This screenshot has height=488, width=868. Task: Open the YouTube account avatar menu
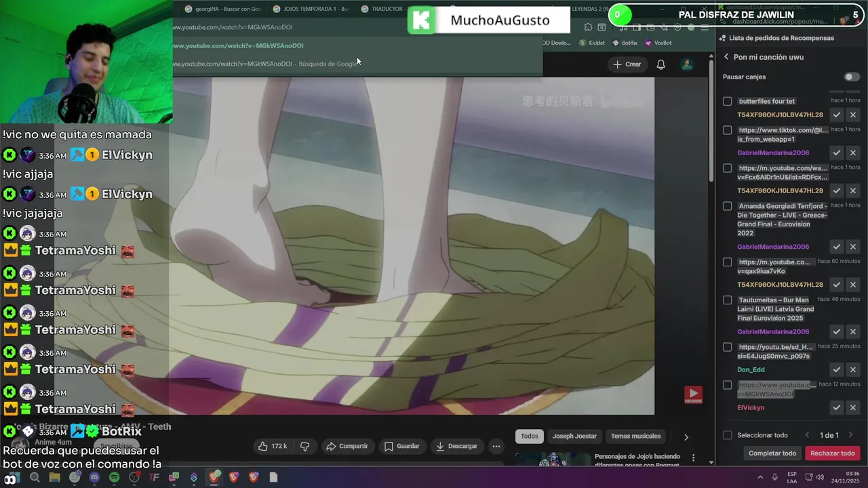(x=687, y=64)
